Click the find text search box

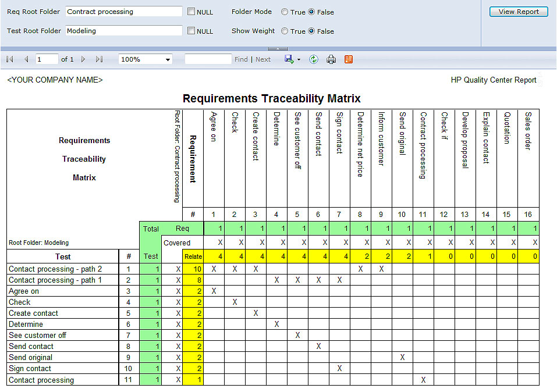[x=208, y=59]
